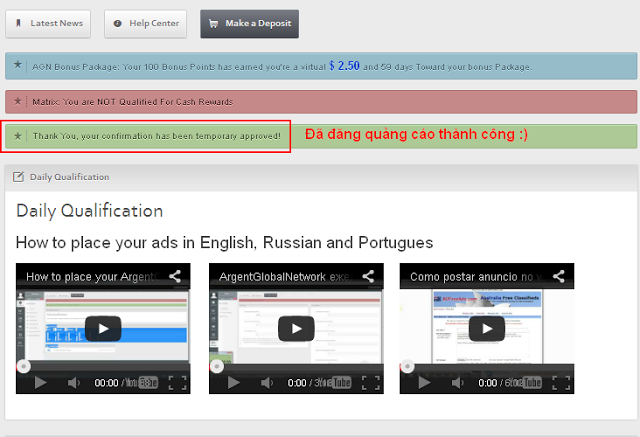Click the 'Daily Qualification' panel header text
Image resolution: width=640 pixels, height=437 pixels.
[x=69, y=177]
